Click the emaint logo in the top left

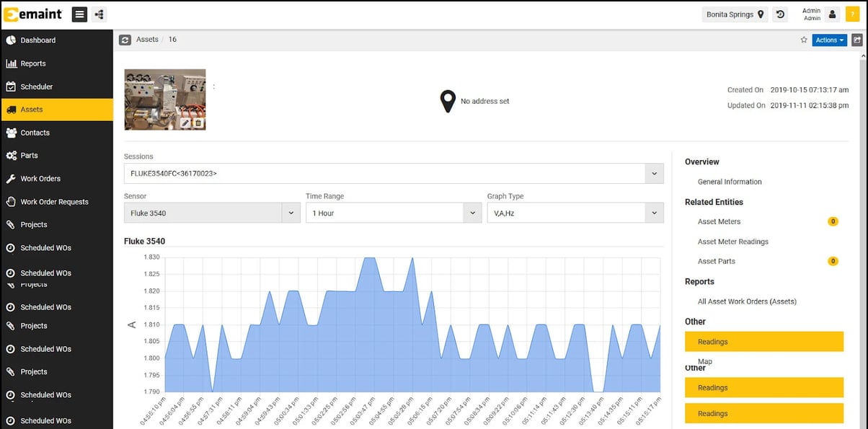[34, 13]
